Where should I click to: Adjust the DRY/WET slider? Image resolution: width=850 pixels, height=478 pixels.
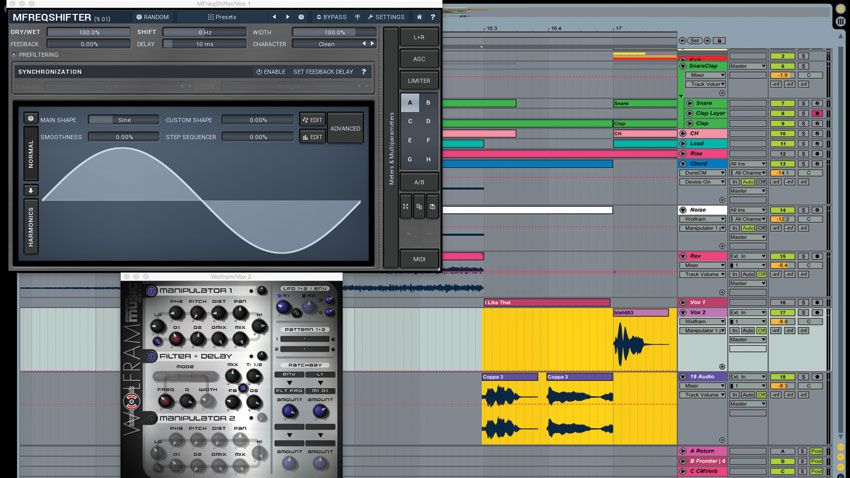coord(89,32)
